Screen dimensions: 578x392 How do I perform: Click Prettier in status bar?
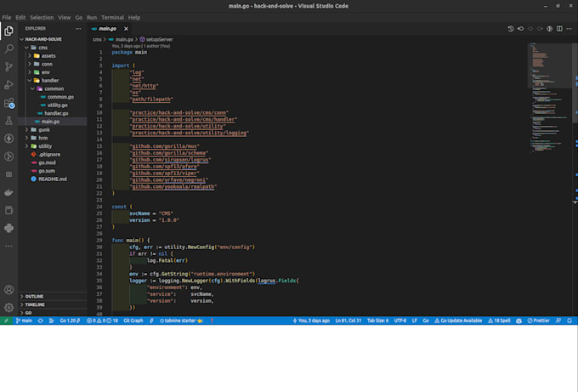pos(538,321)
